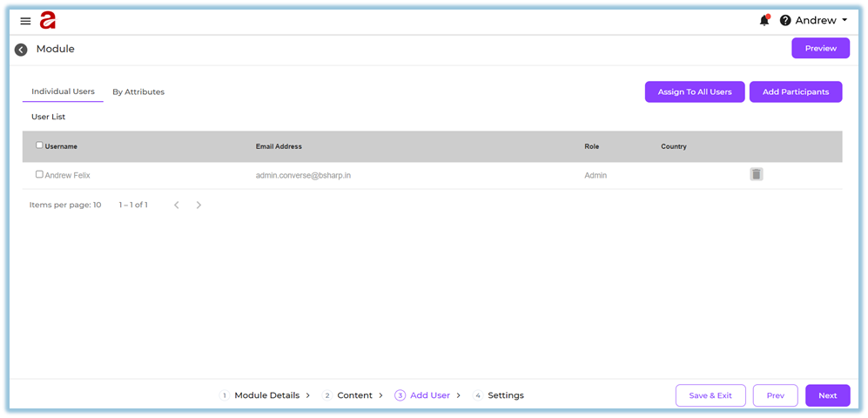Click the back arrow beside Module

pos(21,50)
